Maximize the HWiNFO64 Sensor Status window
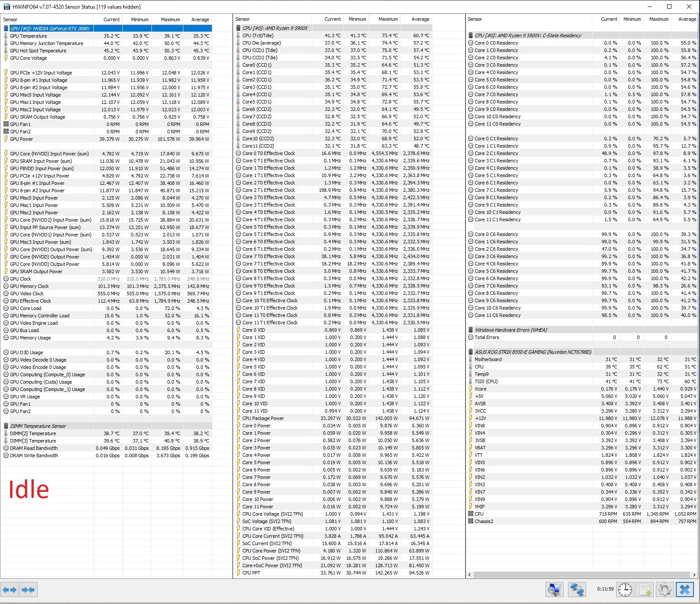Screen dimensions: 700x604 [x=669, y=6]
